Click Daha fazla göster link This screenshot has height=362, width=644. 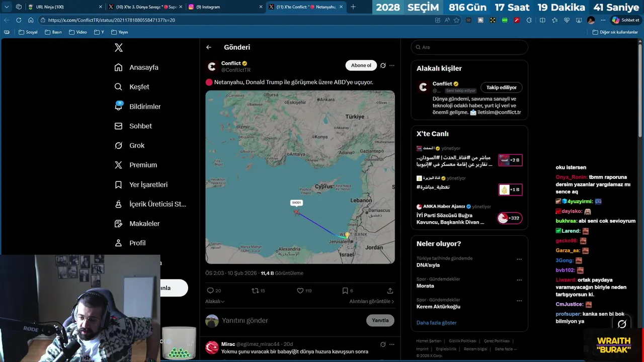(x=436, y=323)
